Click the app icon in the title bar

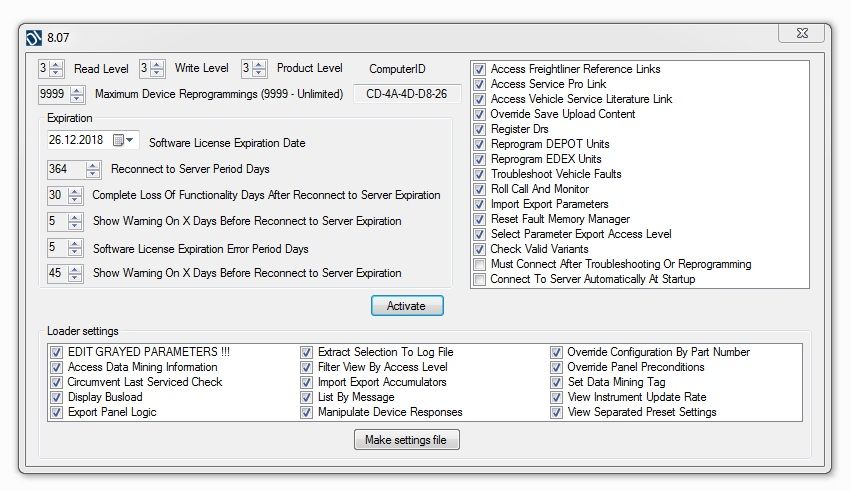point(34,38)
